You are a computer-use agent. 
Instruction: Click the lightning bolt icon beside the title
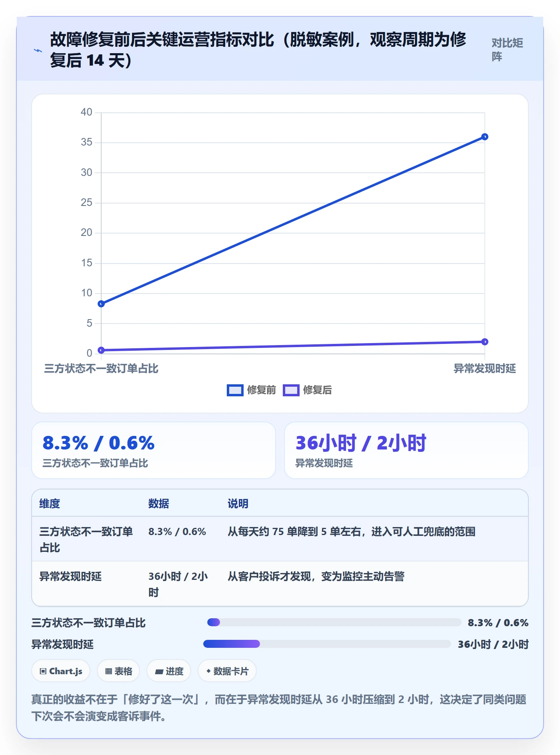tap(38, 50)
